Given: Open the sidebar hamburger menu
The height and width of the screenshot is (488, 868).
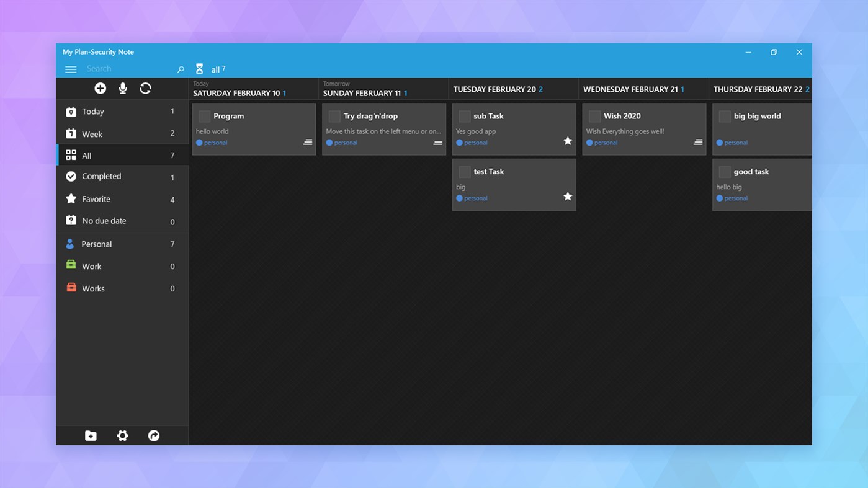Looking at the screenshot, I should tap(71, 69).
